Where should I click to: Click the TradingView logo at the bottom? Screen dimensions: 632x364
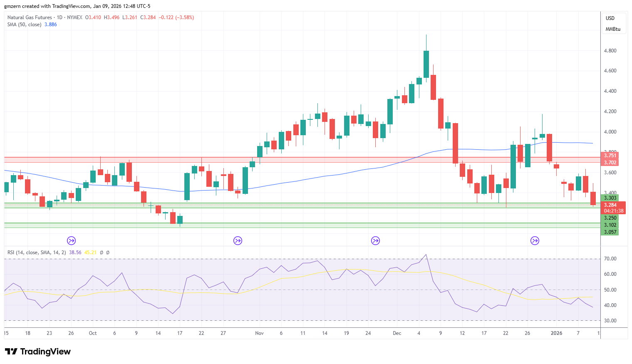click(x=38, y=352)
